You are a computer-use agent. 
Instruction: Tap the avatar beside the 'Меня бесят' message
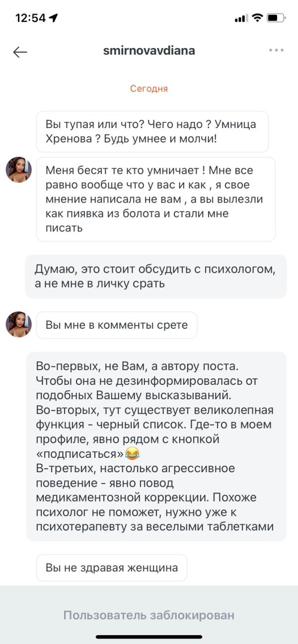18,170
